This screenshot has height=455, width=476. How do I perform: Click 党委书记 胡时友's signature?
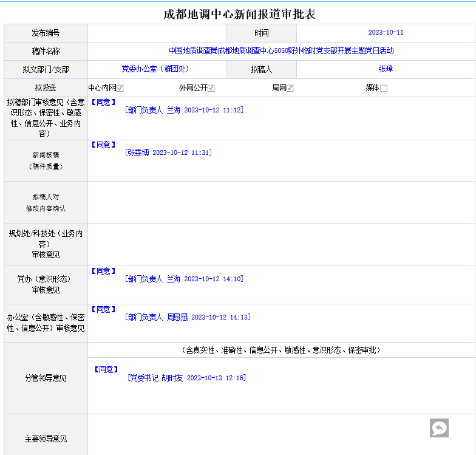point(186,378)
